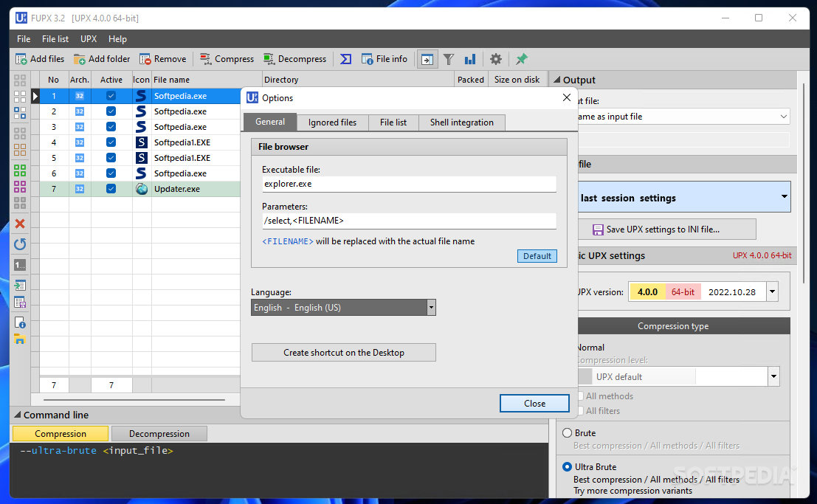Click the red X sidebar icon
Screen dimensions: 817x504
(x=20, y=224)
